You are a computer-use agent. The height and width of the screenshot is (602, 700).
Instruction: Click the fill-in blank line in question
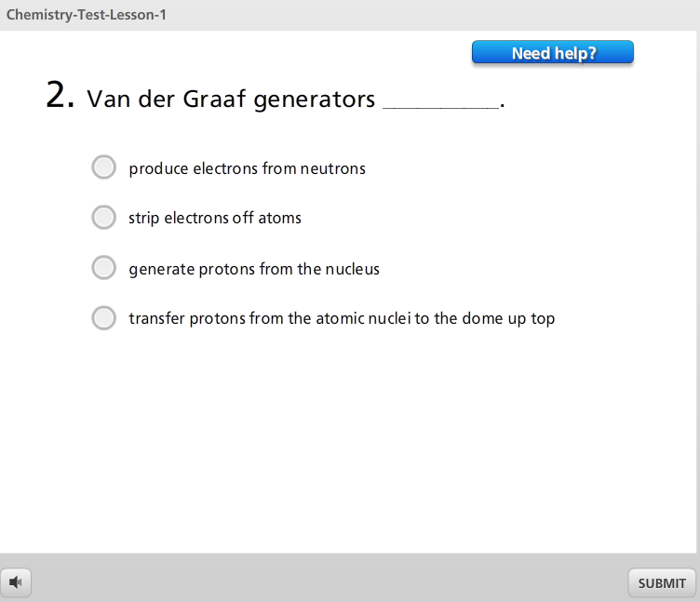[x=440, y=107]
